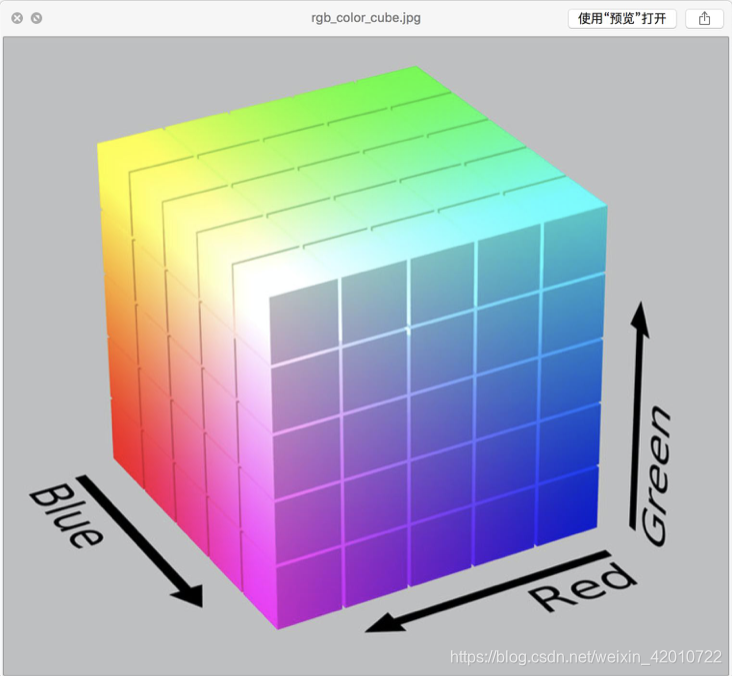Click the Share icon button
The width and height of the screenshot is (732, 676).
click(704, 19)
